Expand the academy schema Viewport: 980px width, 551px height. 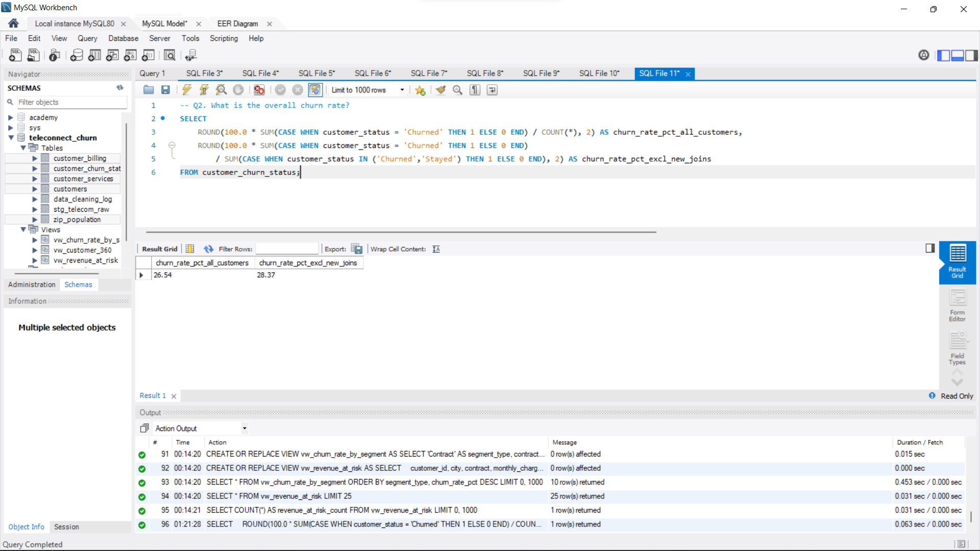pyautogui.click(x=10, y=117)
